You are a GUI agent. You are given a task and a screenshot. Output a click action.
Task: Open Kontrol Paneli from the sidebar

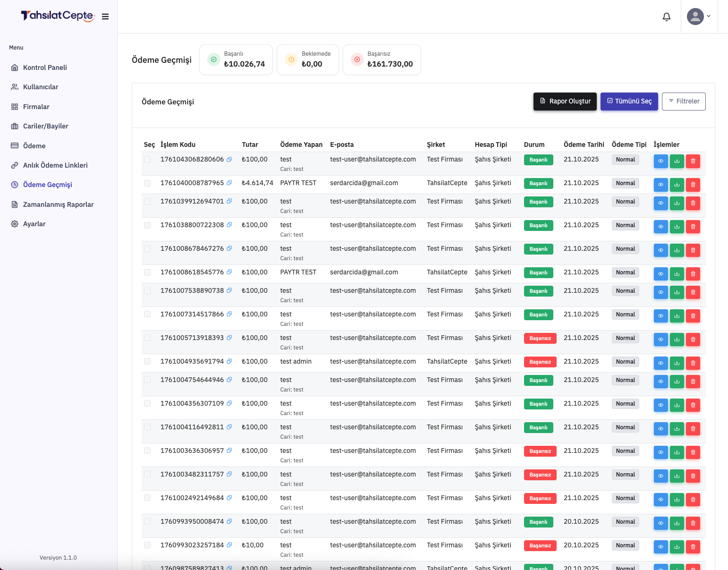[45, 68]
